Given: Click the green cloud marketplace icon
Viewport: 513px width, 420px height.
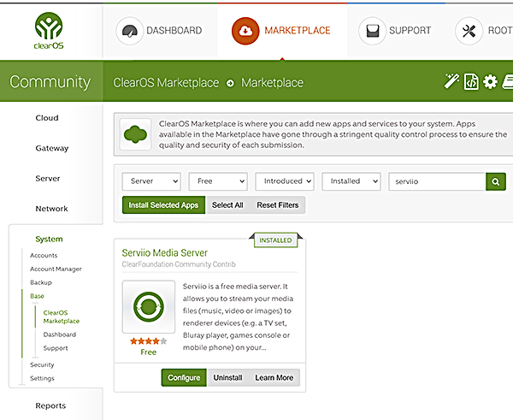Looking at the screenshot, I should pos(135,134).
